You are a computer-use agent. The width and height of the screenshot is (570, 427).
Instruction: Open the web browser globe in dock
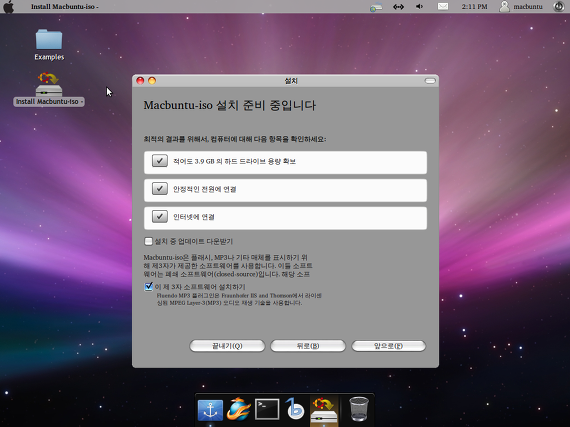(x=239, y=409)
